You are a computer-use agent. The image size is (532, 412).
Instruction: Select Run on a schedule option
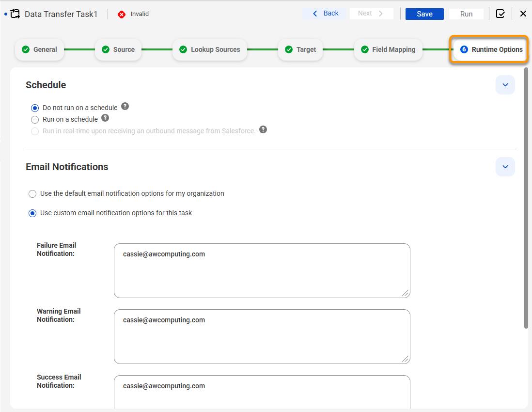coord(34,119)
